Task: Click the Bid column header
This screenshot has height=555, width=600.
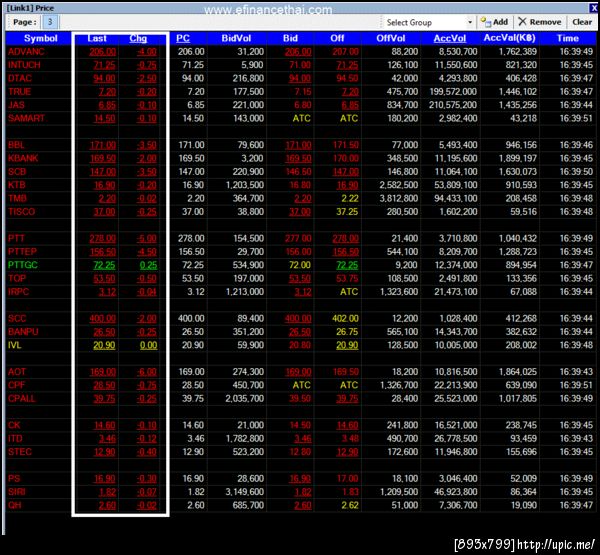Action: point(290,38)
